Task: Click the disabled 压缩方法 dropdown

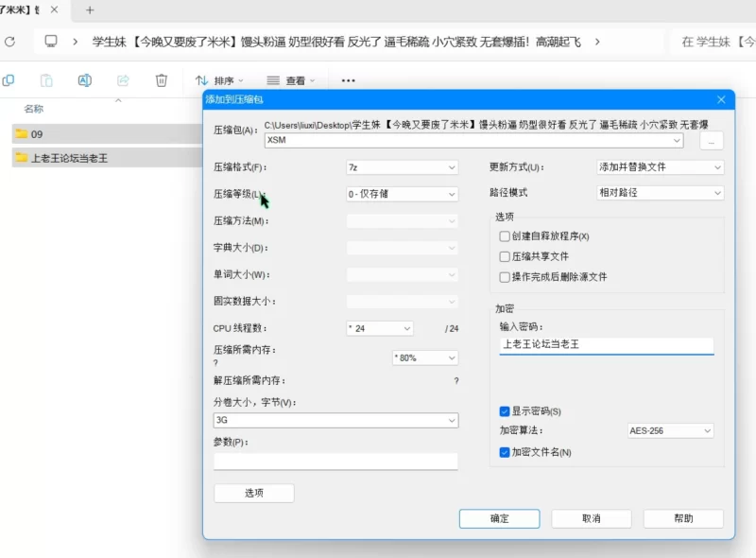Action: pyautogui.click(x=403, y=221)
